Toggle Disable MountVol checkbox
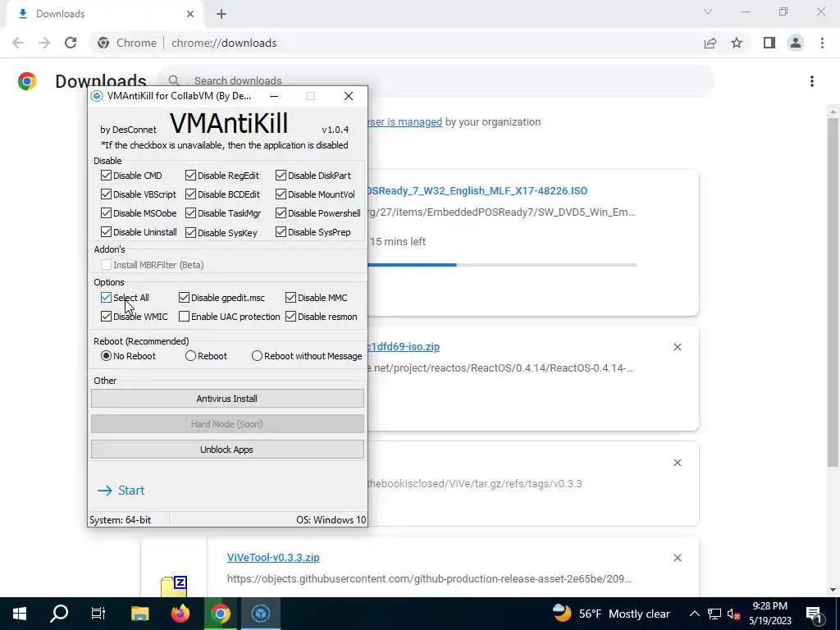Viewport: 840px width, 630px height. [x=281, y=194]
